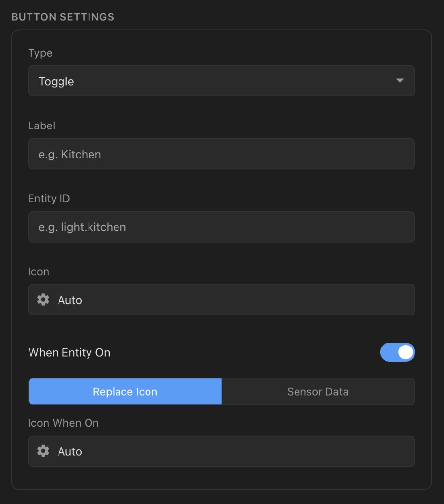
Task: Change the auto-selected icon when entity is on
Action: point(221,451)
